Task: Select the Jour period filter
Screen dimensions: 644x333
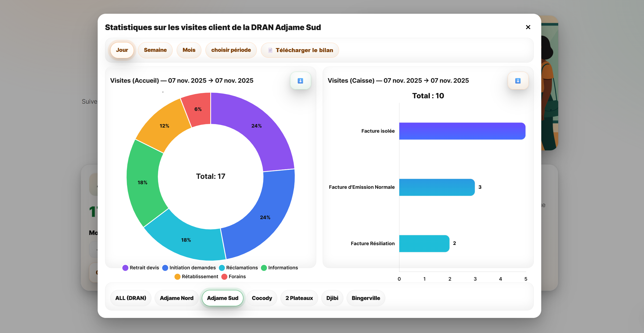Action: point(122,50)
